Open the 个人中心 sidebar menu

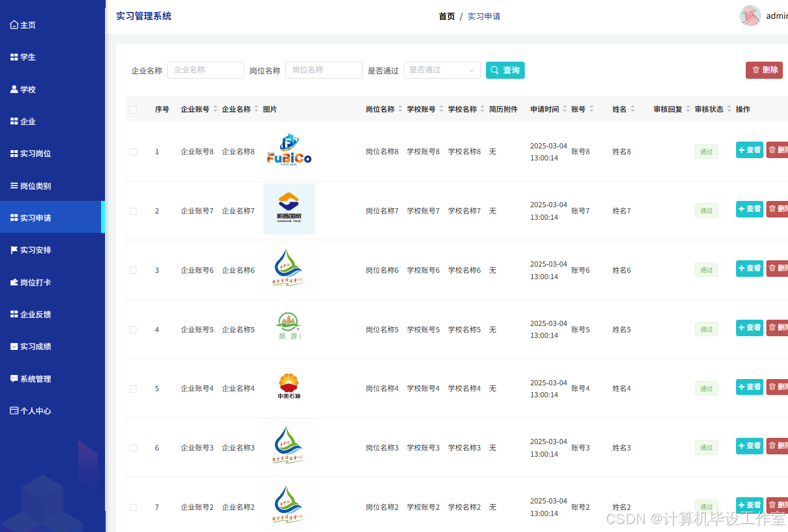[x=53, y=411]
